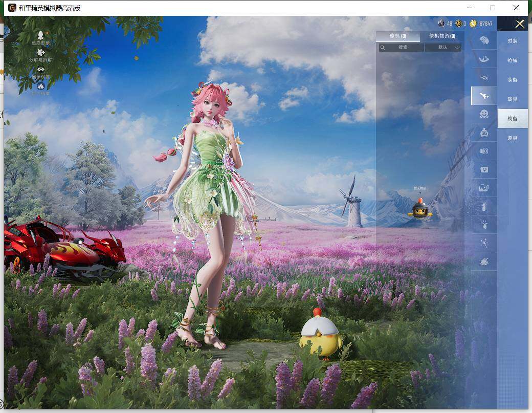532x413 pixels.
Task: Select the spray can category icon
Action: click(484, 206)
